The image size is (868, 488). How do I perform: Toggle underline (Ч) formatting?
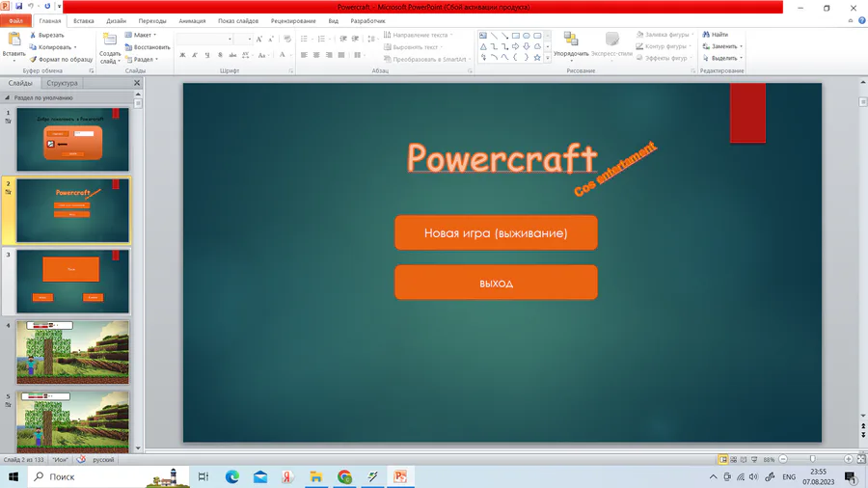[207, 55]
